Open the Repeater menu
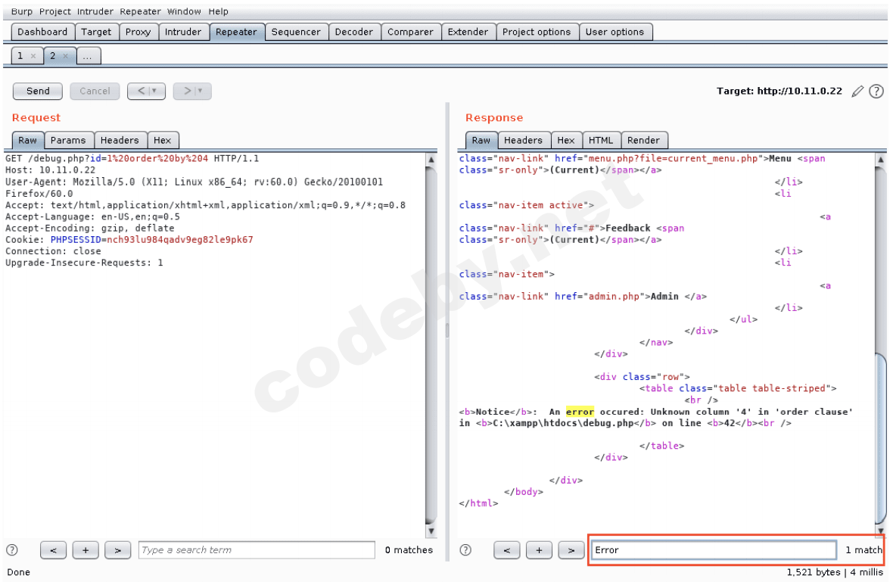This screenshot has height=588, width=893. click(140, 11)
